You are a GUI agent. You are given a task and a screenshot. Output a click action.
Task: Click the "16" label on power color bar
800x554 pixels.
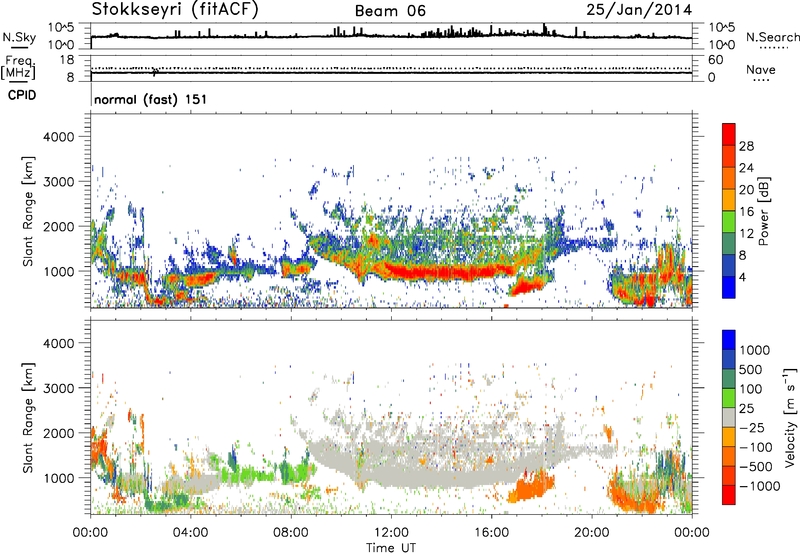click(x=746, y=212)
